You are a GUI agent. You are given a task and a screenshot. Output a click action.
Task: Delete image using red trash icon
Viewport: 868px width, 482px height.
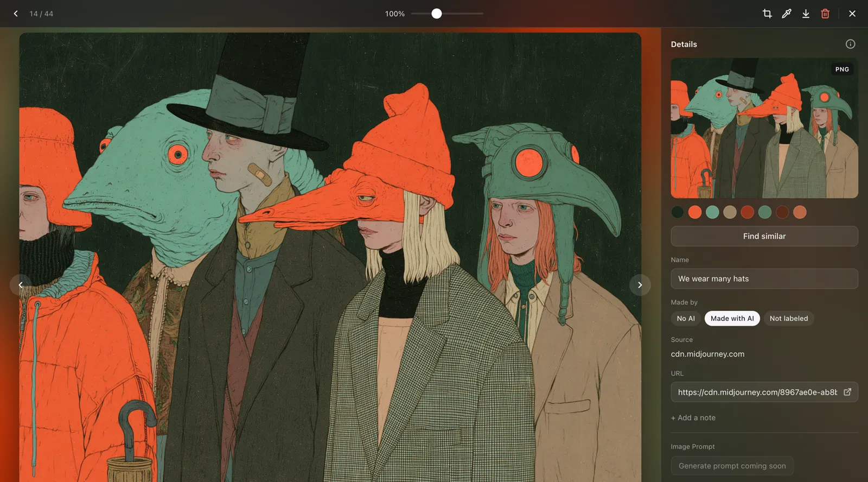(825, 14)
